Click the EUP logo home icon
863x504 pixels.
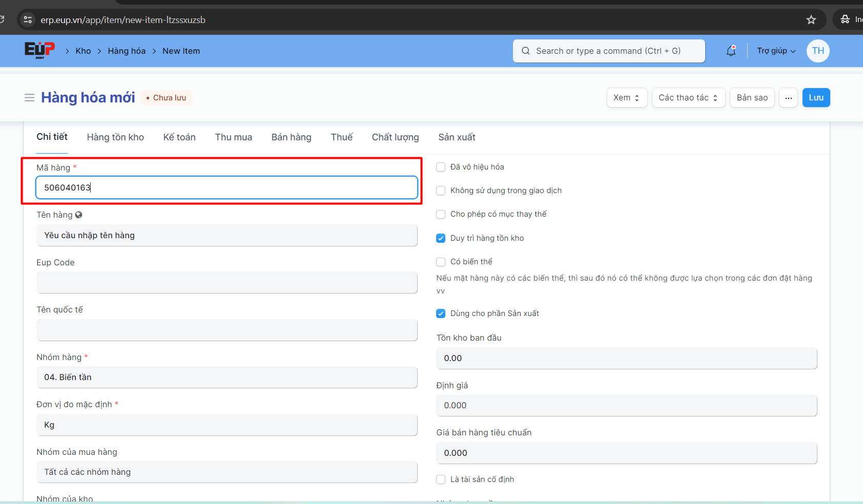click(x=39, y=50)
